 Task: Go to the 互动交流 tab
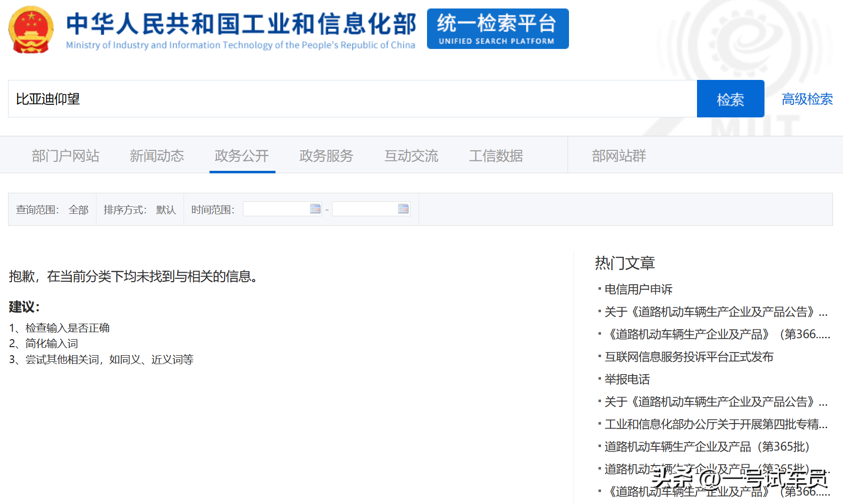[x=411, y=156]
